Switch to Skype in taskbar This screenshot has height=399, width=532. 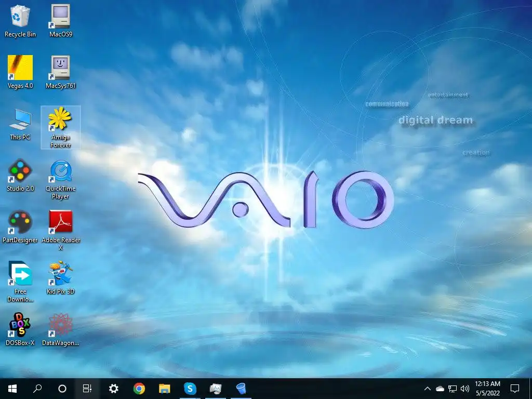(x=190, y=389)
